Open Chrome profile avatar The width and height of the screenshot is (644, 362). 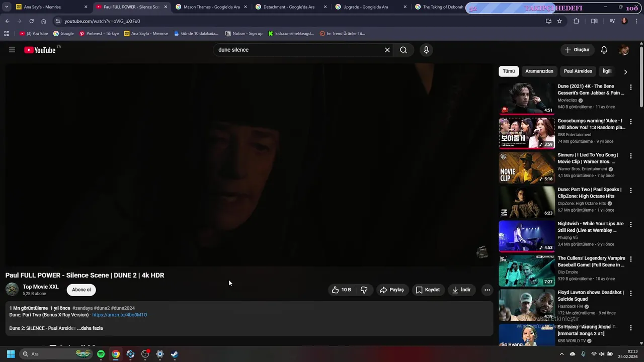pos(624,21)
